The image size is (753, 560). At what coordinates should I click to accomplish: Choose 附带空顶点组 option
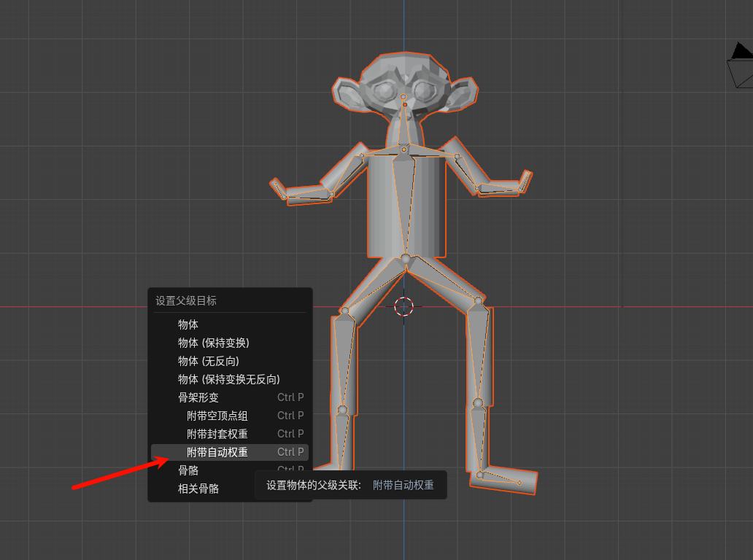(x=217, y=416)
